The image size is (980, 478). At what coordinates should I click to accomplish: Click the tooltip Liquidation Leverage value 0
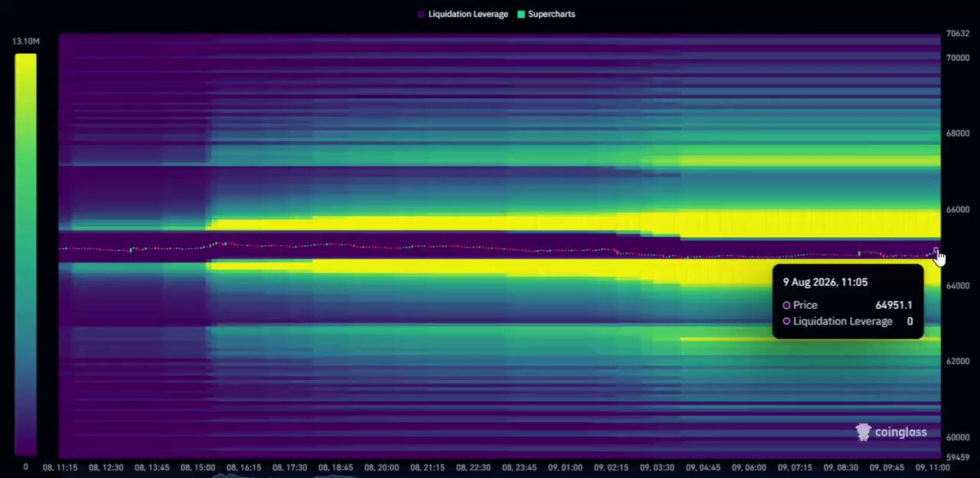coord(910,321)
